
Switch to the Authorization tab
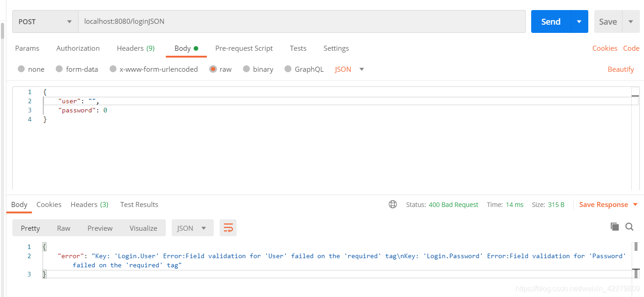(x=78, y=48)
